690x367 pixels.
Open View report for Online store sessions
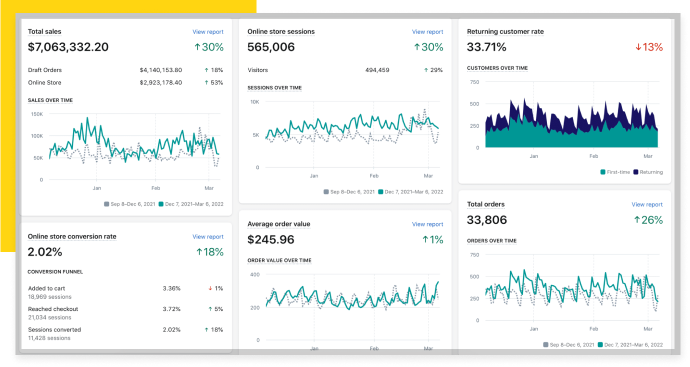coord(427,32)
